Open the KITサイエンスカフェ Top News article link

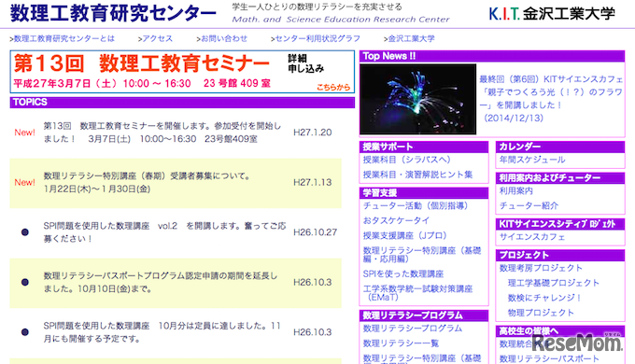(x=551, y=98)
